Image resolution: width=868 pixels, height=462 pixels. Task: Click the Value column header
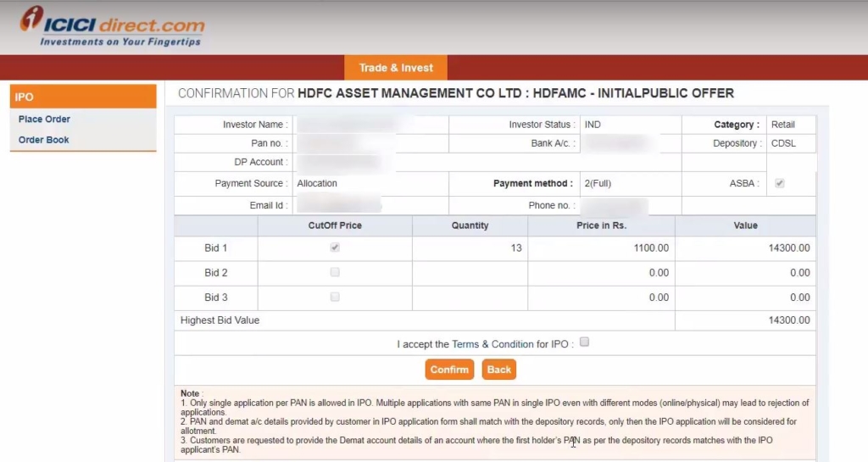[x=745, y=225]
